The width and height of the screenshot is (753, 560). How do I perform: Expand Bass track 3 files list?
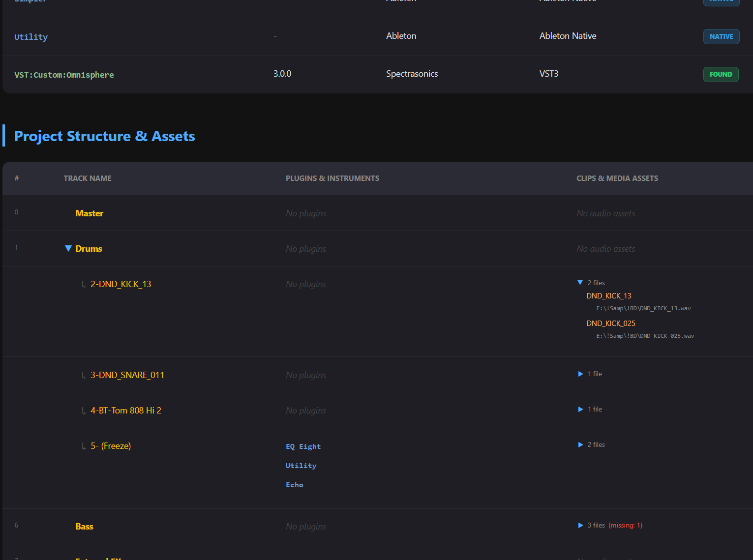click(x=581, y=526)
